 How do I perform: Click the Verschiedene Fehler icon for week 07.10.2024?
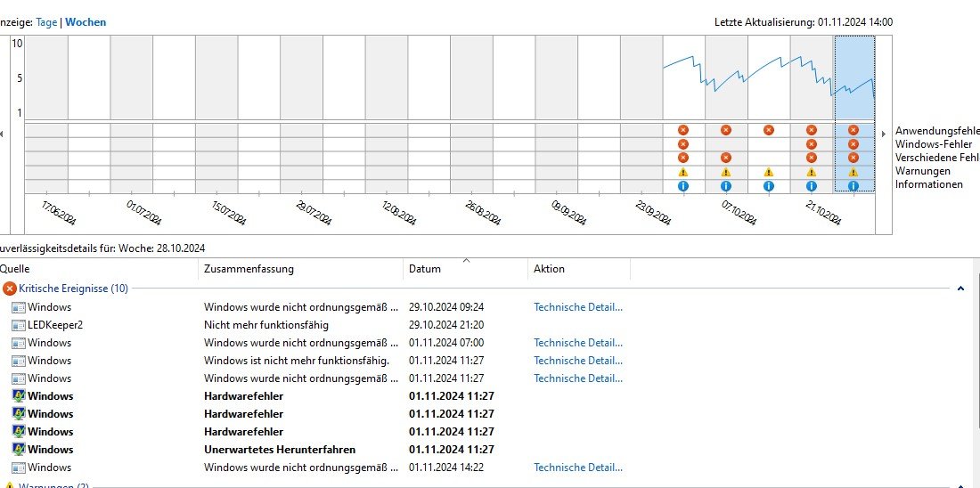(x=725, y=158)
